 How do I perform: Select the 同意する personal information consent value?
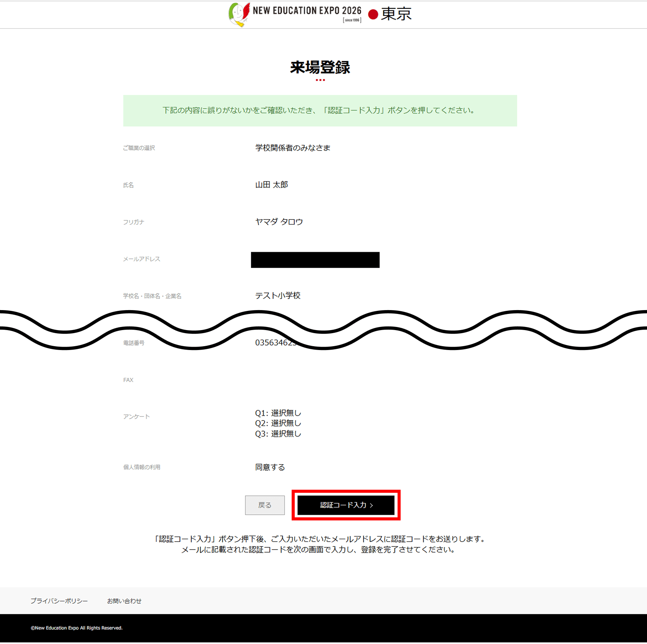270,467
